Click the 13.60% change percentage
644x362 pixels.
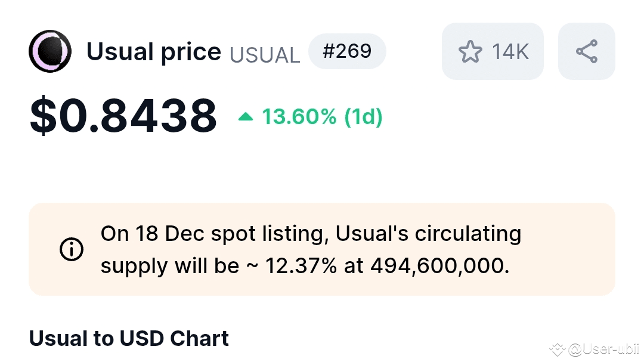click(x=299, y=117)
